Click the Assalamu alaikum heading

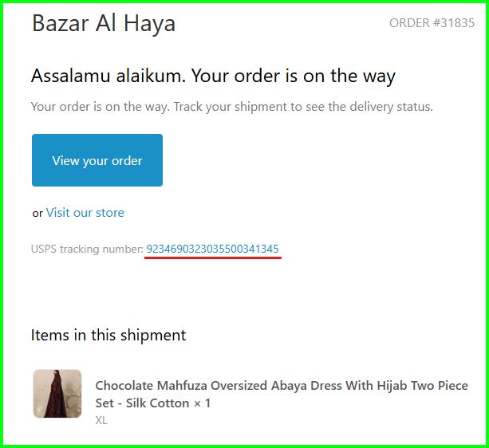(x=213, y=77)
